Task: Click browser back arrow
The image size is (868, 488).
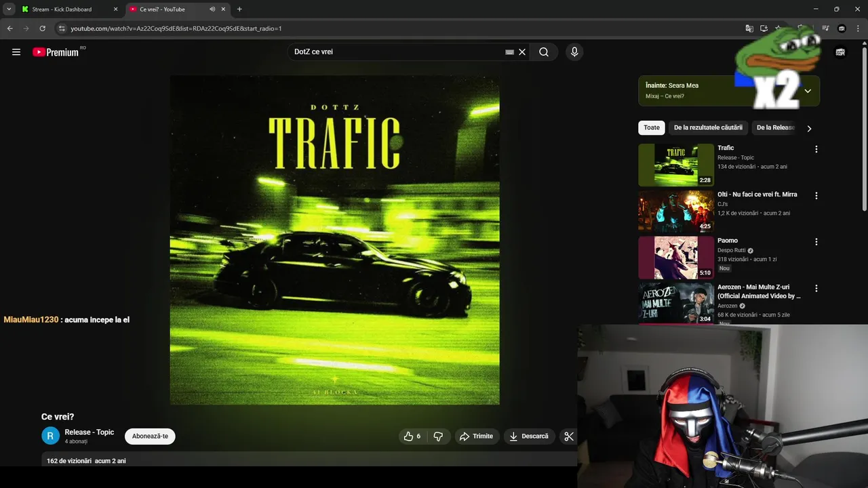Action: (9, 28)
